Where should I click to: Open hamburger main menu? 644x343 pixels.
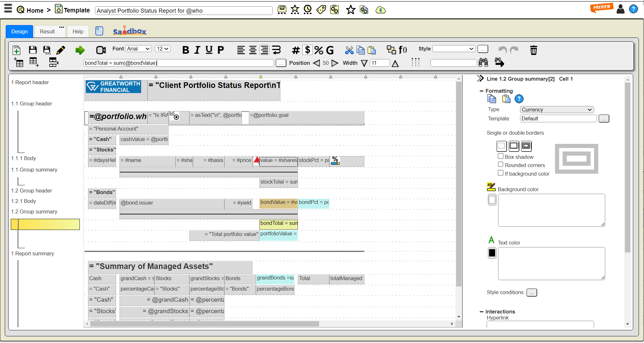(x=8, y=9)
